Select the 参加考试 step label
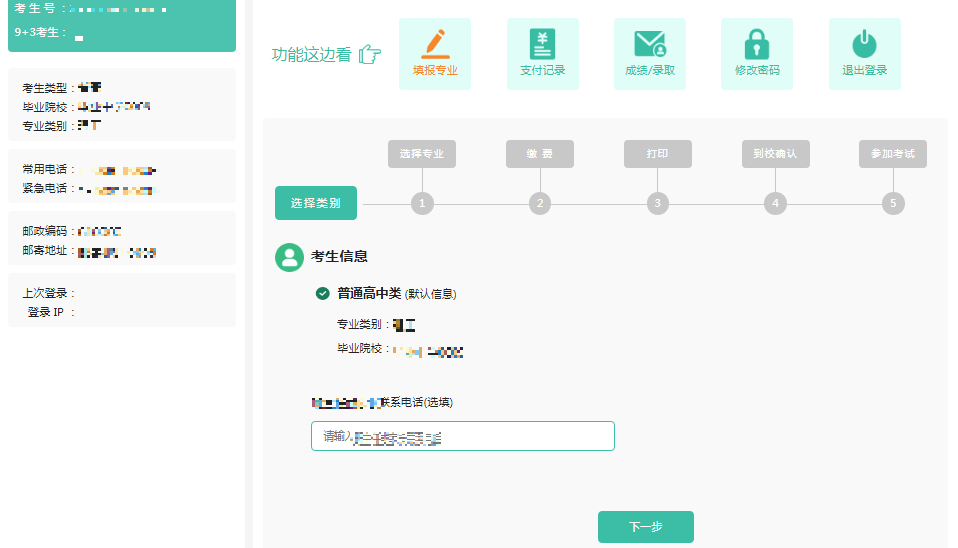Image resolution: width=958 pixels, height=548 pixels. click(893, 154)
